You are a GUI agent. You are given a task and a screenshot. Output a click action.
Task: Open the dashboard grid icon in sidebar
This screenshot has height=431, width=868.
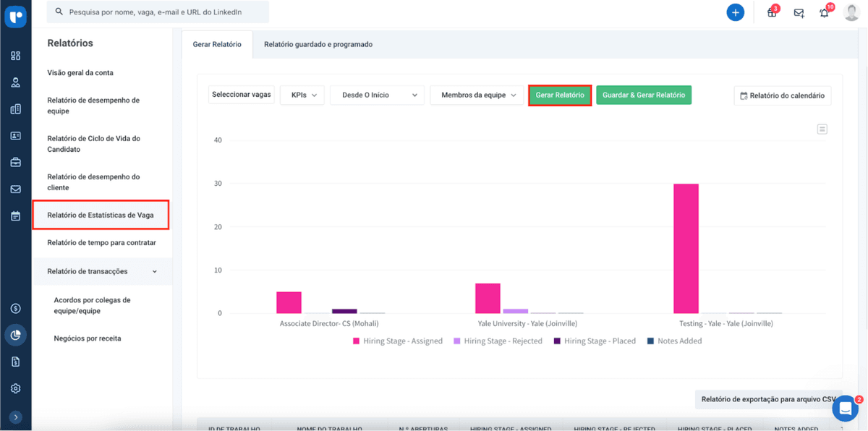point(15,56)
